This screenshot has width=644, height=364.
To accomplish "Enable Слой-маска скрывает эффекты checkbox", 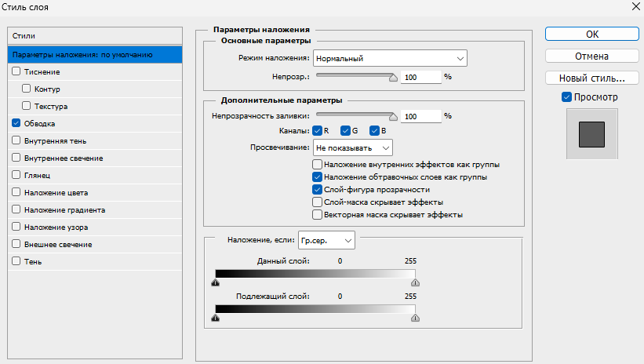I will [317, 202].
